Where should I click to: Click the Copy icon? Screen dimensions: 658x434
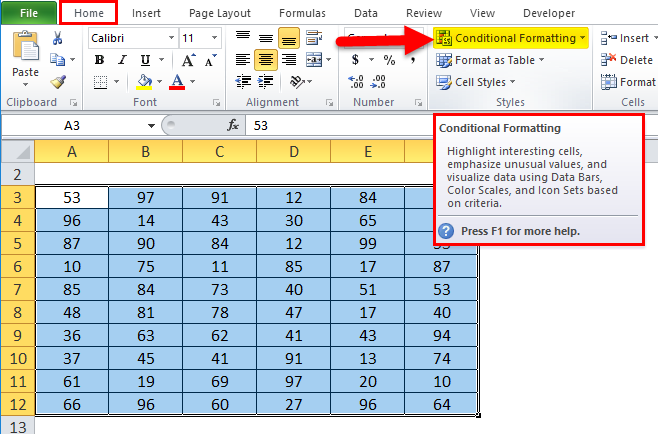point(57,60)
